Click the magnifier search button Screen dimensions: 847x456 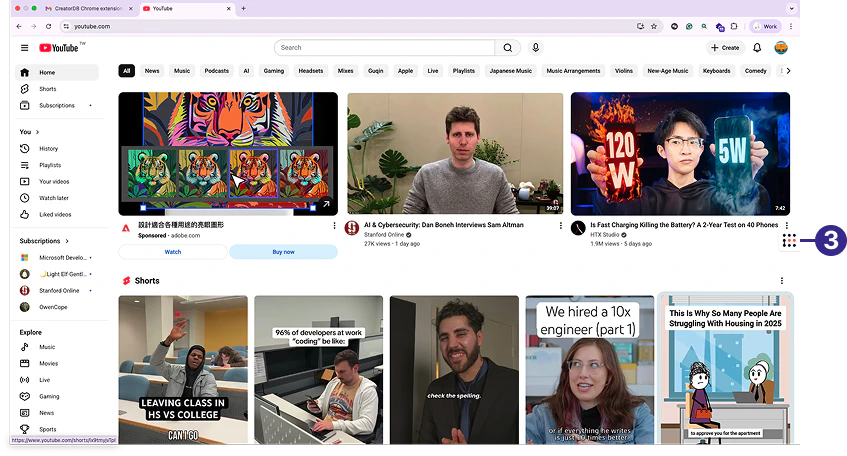pyautogui.click(x=508, y=48)
